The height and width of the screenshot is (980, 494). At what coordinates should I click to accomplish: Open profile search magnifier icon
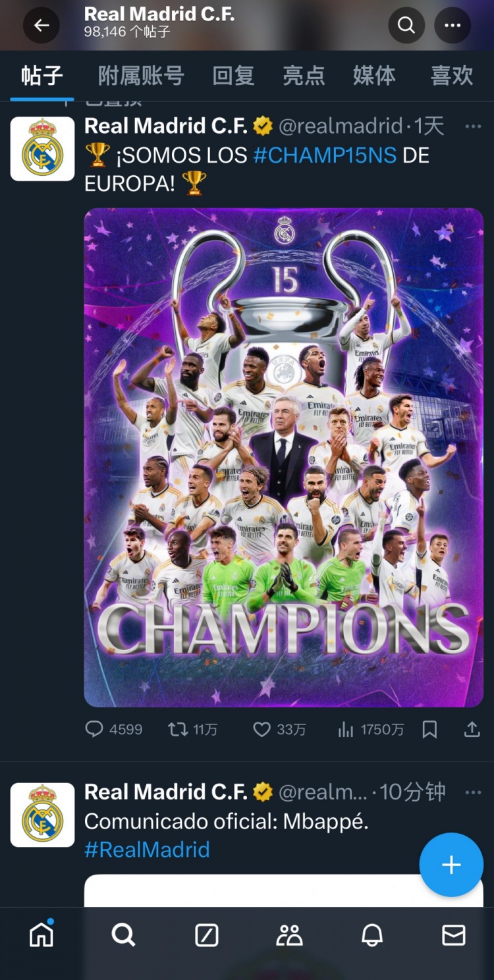pos(406,26)
